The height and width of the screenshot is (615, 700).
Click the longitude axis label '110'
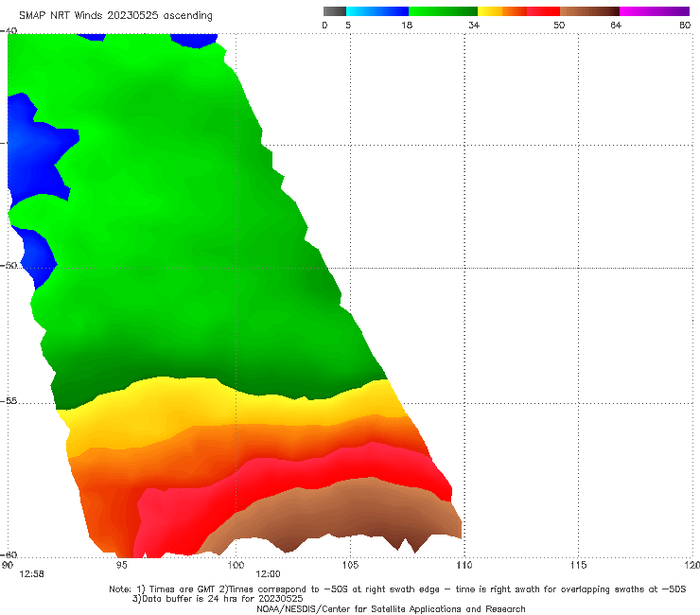click(x=464, y=565)
